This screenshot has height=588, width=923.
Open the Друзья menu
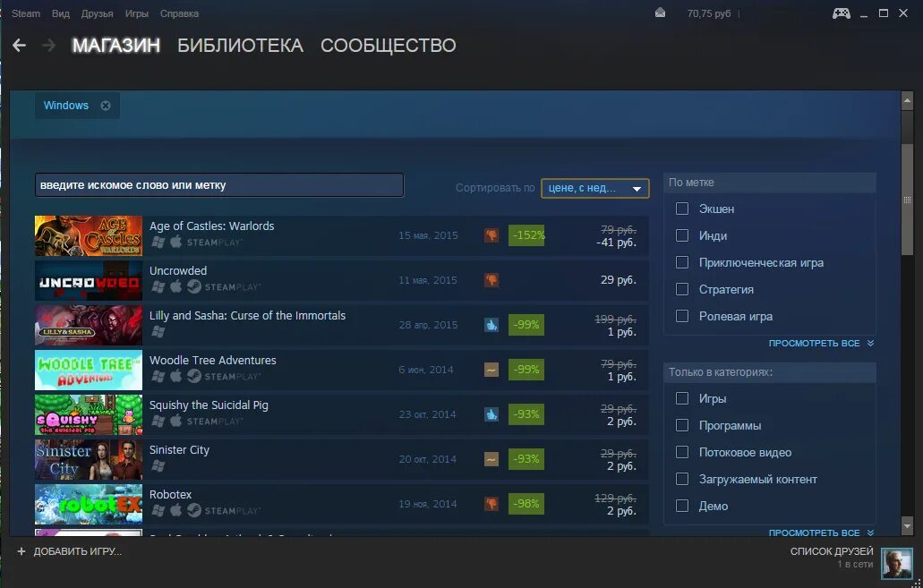tap(97, 13)
